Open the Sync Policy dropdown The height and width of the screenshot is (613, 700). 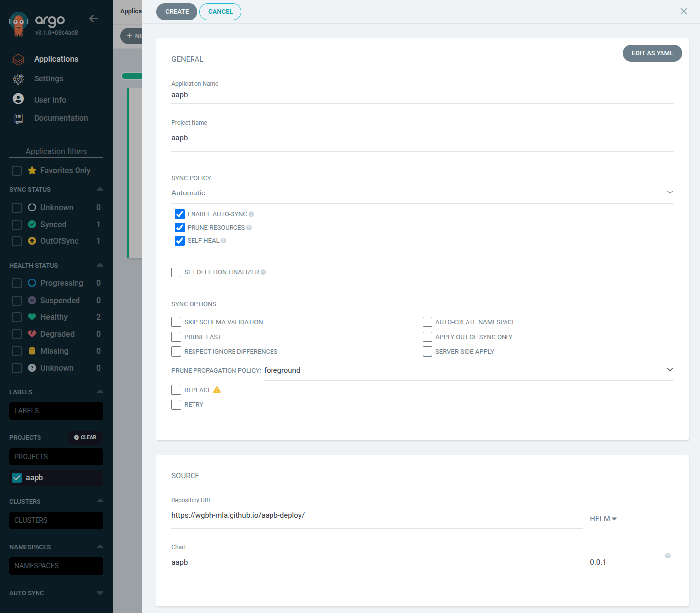pos(670,192)
